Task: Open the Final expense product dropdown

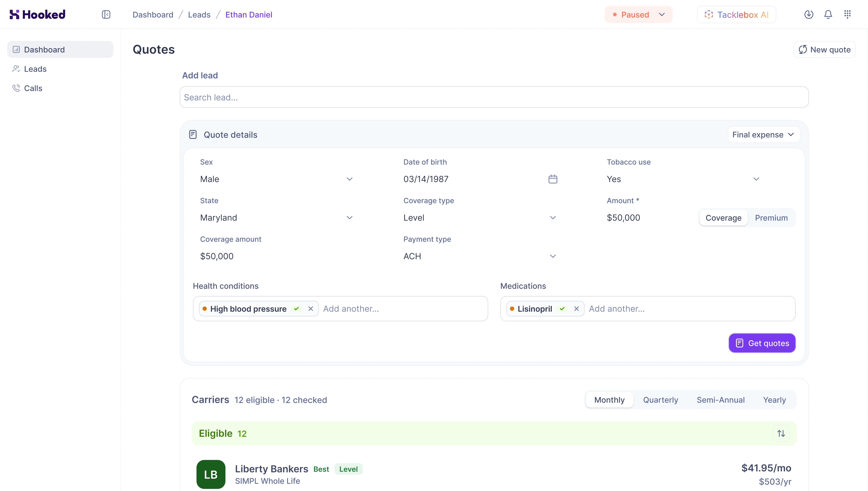Action: pyautogui.click(x=764, y=135)
